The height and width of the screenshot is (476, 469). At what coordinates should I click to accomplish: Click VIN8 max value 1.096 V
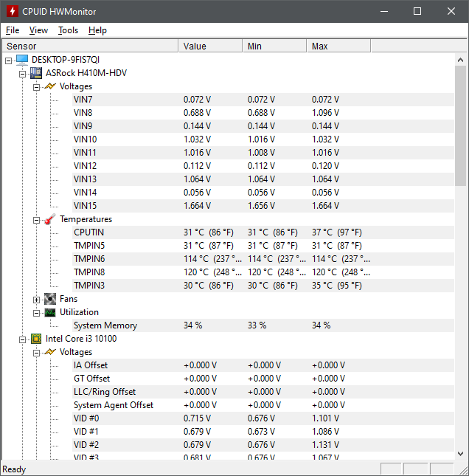pyautogui.click(x=325, y=113)
